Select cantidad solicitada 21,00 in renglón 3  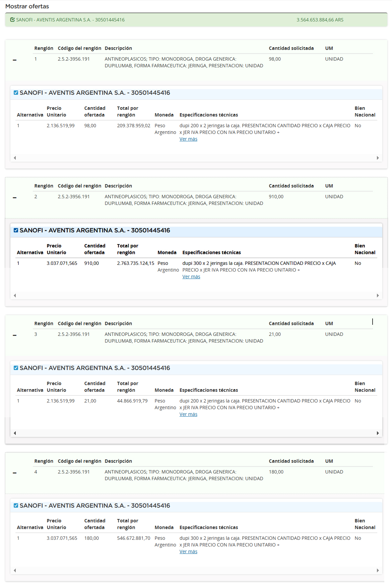[275, 334]
